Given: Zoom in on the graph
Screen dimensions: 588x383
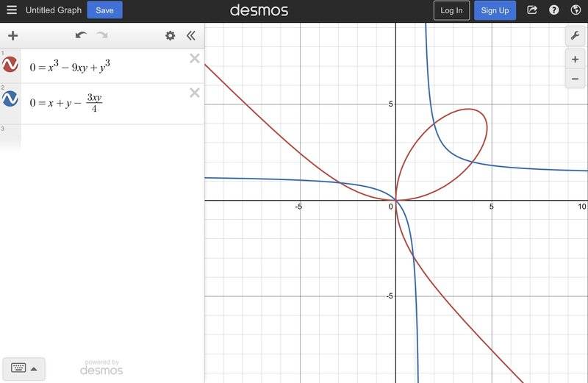Looking at the screenshot, I should (575, 60).
